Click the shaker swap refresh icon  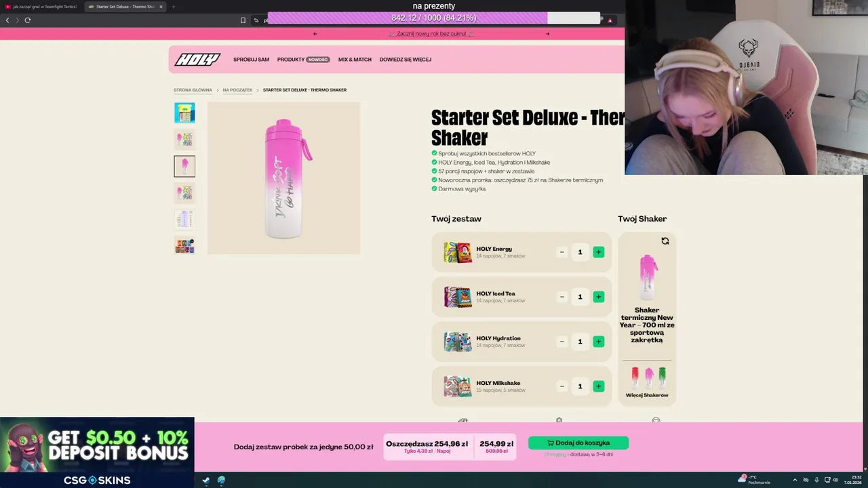tap(665, 241)
